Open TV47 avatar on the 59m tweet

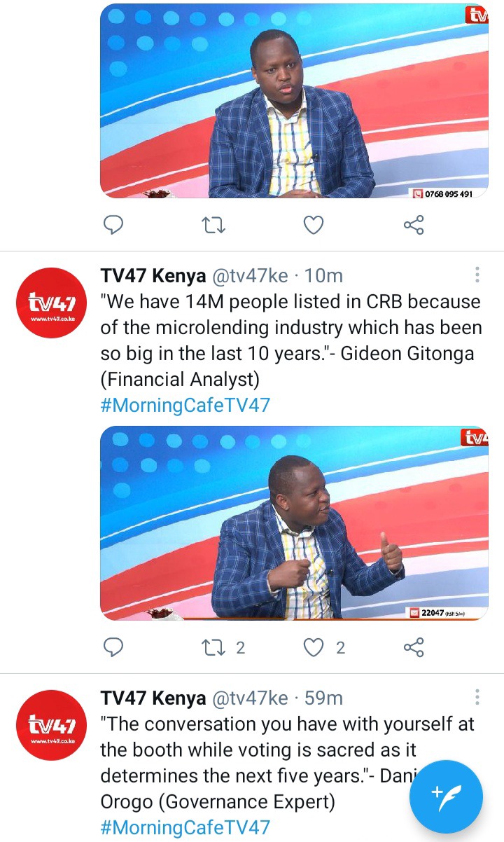coord(50,725)
